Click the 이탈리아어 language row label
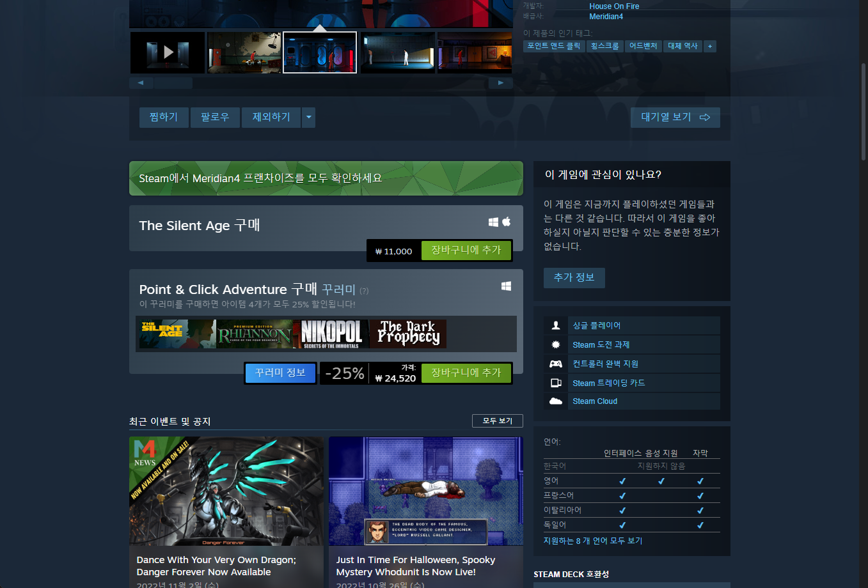 pyautogui.click(x=562, y=510)
